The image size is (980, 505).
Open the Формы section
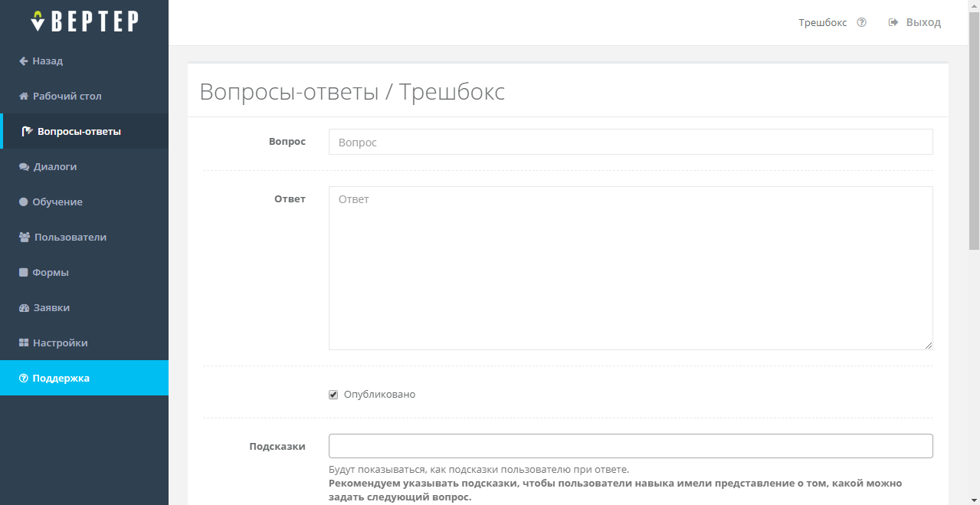tap(84, 272)
